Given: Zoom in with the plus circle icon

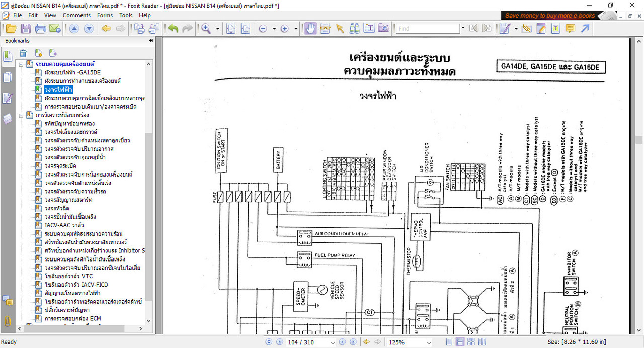Looking at the screenshot, I should (x=284, y=29).
